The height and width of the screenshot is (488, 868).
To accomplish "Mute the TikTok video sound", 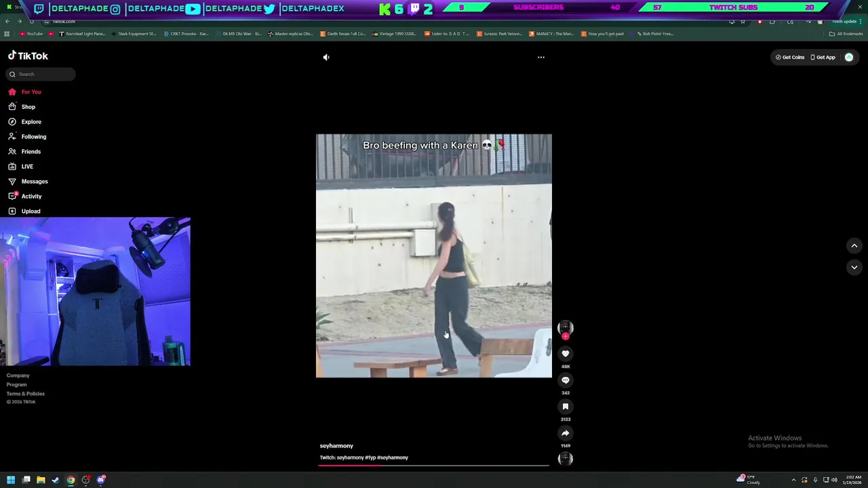I will (326, 58).
